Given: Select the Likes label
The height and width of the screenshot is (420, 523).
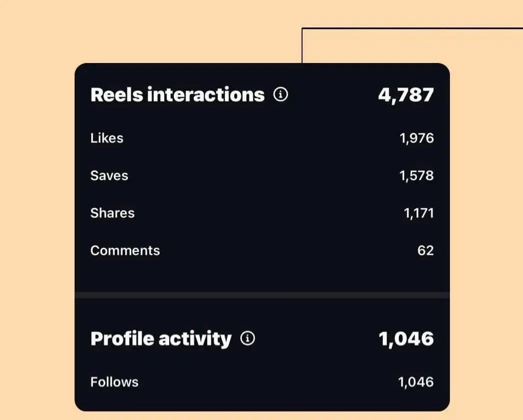Looking at the screenshot, I should pos(107,138).
